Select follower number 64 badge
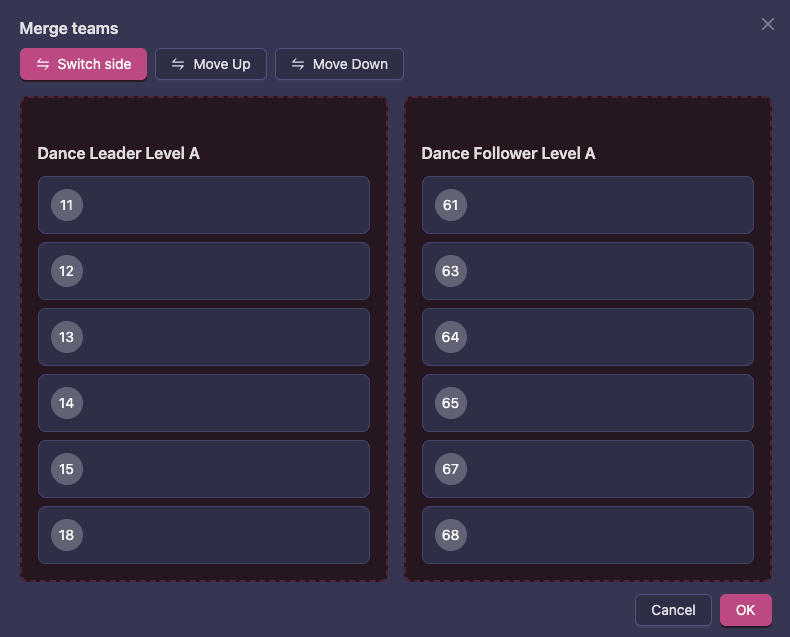The width and height of the screenshot is (790, 637). (451, 337)
